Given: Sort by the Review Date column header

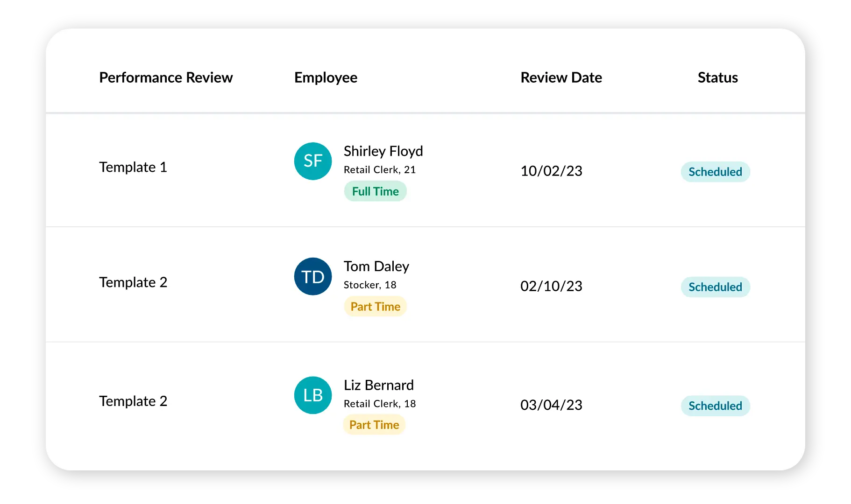Looking at the screenshot, I should [561, 77].
